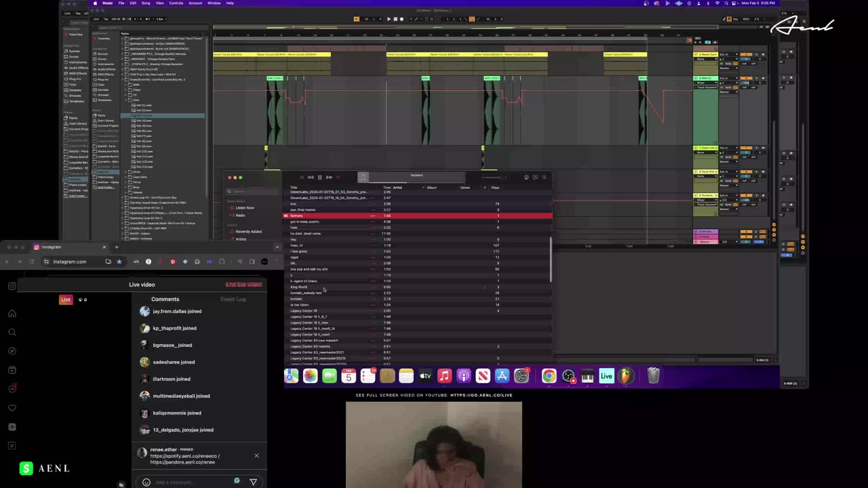Click Ableton transport play button
Screen dimensions: 868x488
tap(389, 19)
